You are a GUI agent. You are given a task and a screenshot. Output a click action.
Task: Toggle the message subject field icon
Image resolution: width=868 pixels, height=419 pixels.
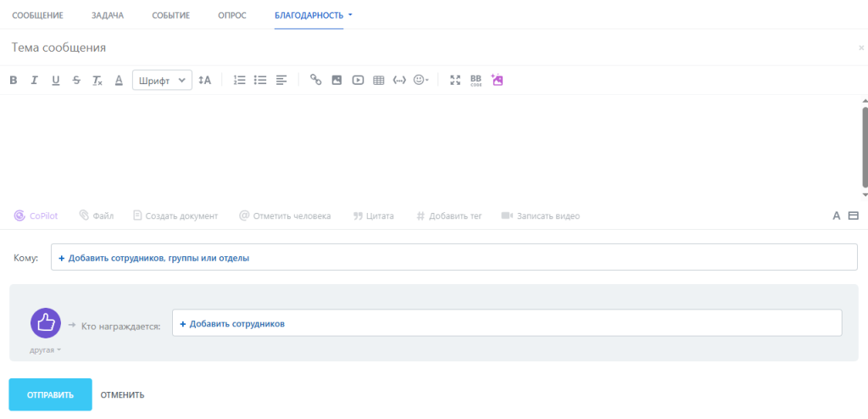854,216
